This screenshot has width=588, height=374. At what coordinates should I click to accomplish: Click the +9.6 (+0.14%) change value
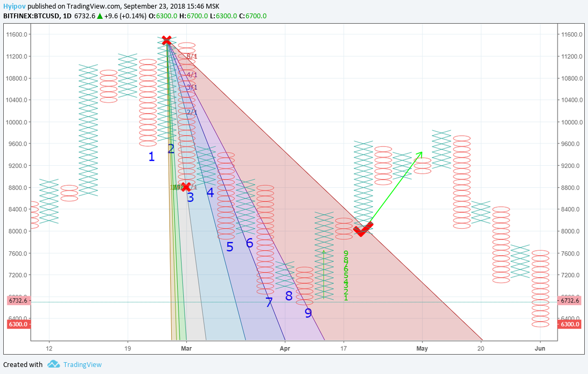coord(125,16)
